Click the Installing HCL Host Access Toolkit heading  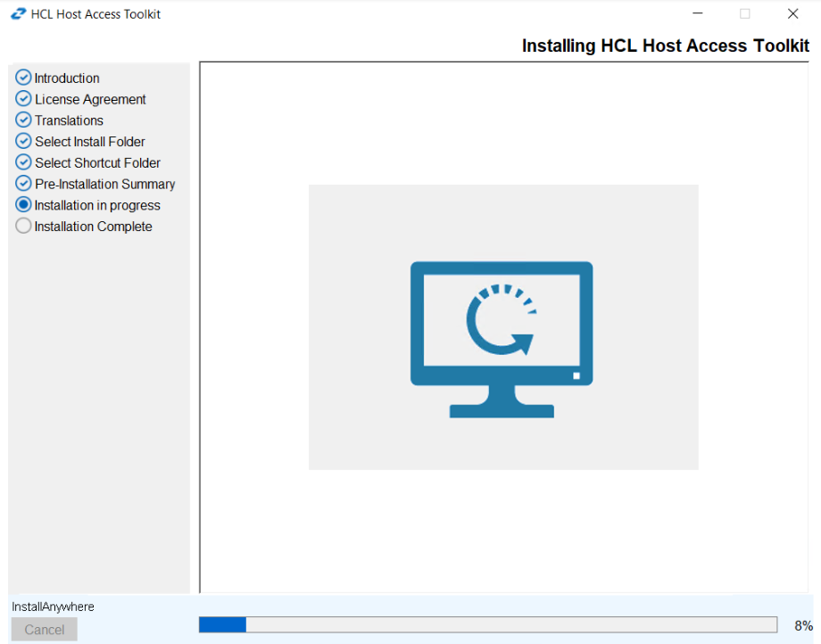click(666, 46)
